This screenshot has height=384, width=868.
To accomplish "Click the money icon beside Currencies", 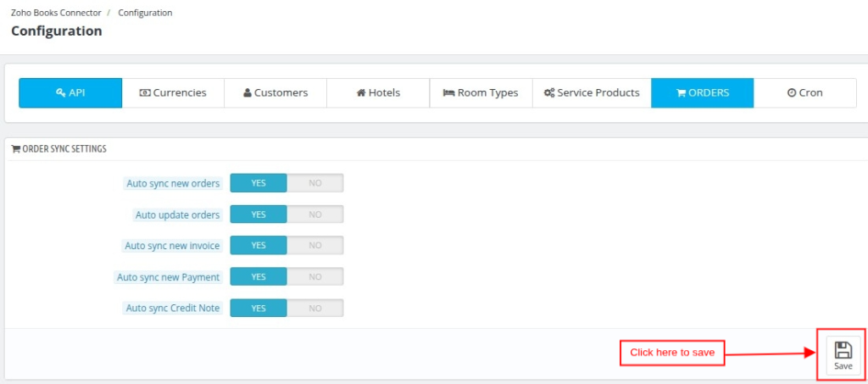I will (x=144, y=93).
